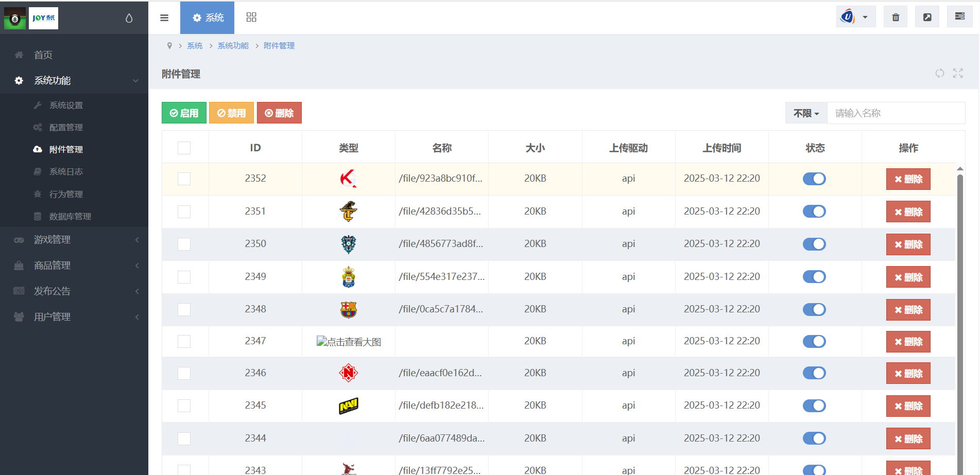
Task: Open the right-side panel list icon
Action: click(960, 16)
